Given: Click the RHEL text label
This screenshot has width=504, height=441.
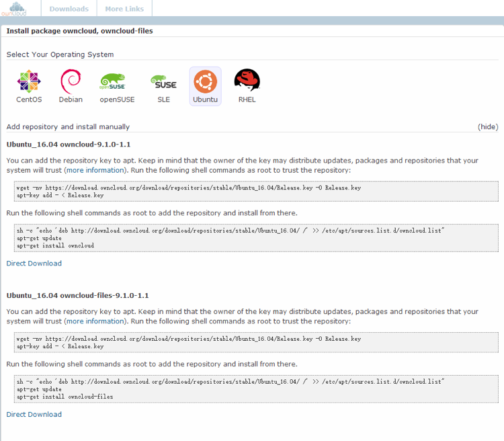Looking at the screenshot, I should point(247,99).
